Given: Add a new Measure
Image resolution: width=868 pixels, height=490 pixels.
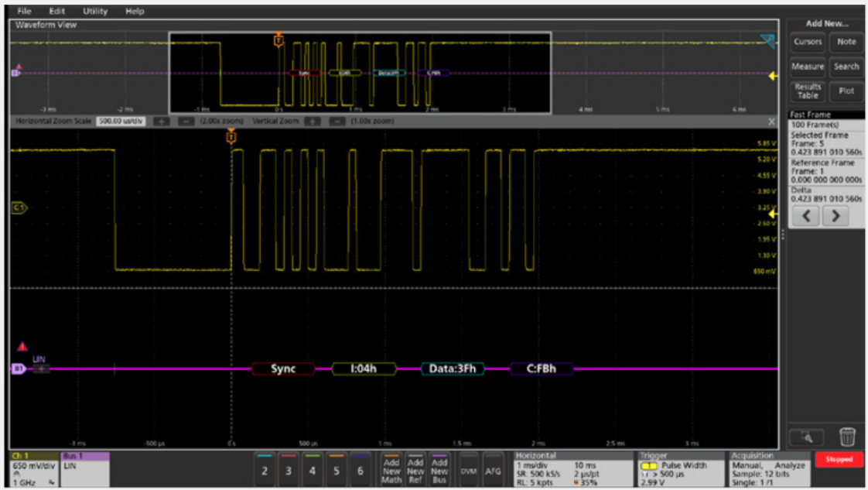Looking at the screenshot, I should [x=807, y=67].
